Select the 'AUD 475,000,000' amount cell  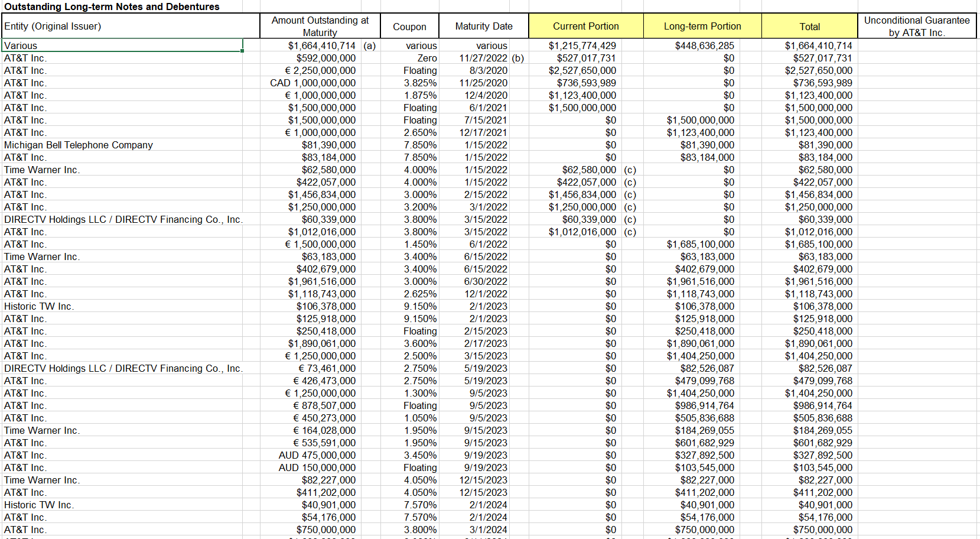tap(310, 455)
